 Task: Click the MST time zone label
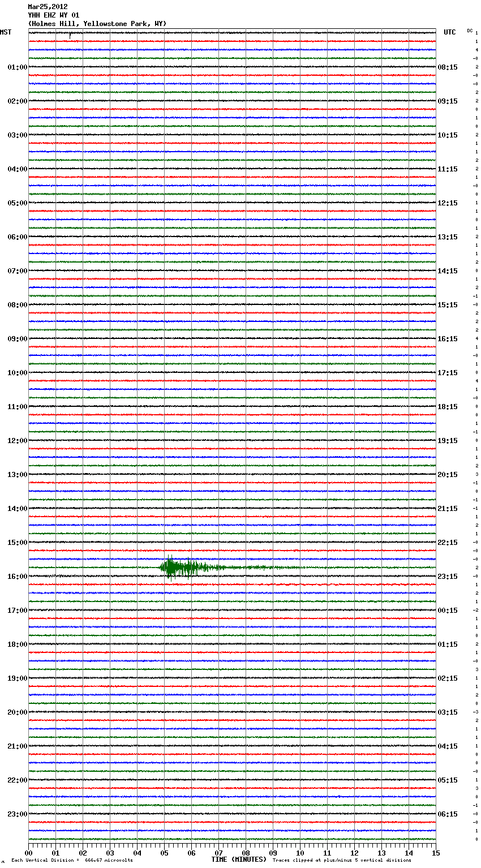point(6,32)
